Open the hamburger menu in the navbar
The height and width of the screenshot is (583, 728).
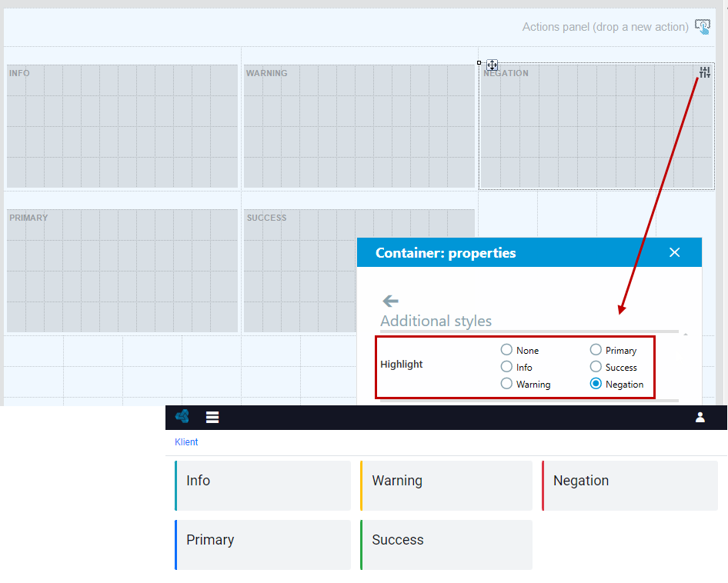pos(212,418)
